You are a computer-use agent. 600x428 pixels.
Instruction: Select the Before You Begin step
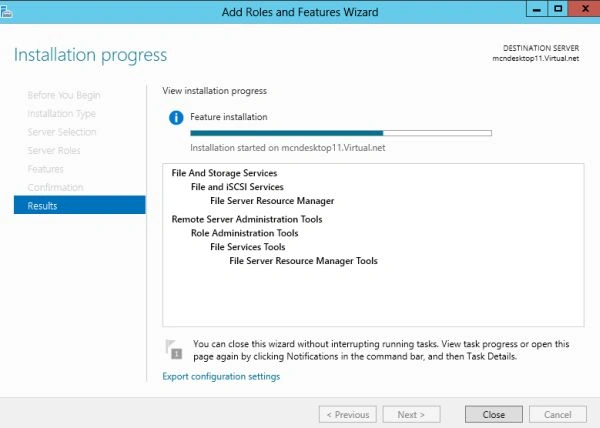point(64,95)
